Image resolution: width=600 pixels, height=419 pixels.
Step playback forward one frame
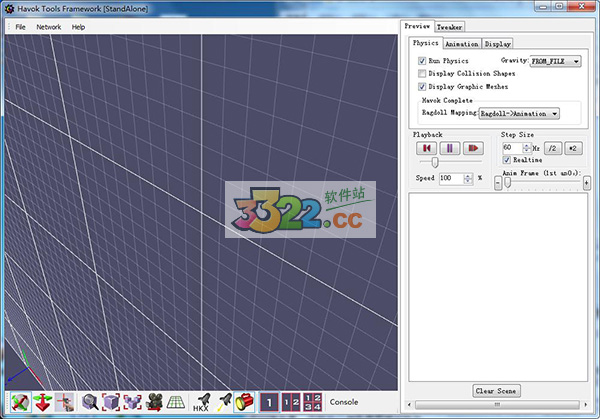pyautogui.click(x=473, y=148)
